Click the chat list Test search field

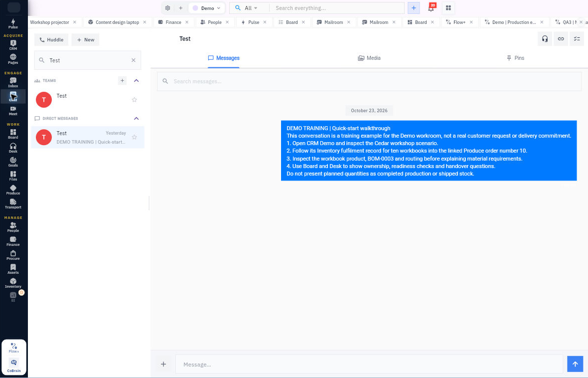(88, 60)
